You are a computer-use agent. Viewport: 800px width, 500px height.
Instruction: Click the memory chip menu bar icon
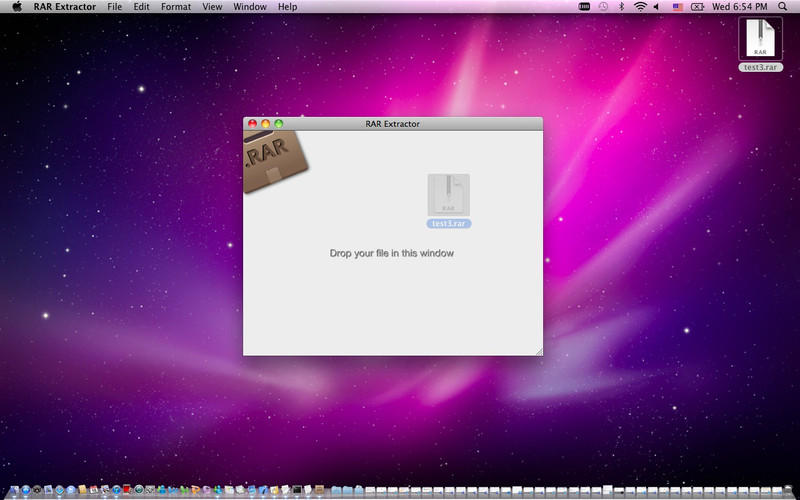(584, 7)
